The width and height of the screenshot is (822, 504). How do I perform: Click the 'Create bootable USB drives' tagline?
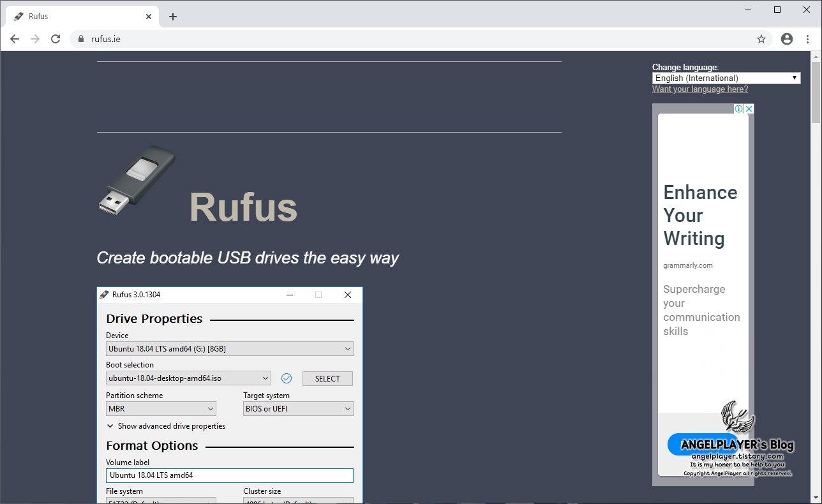click(248, 258)
